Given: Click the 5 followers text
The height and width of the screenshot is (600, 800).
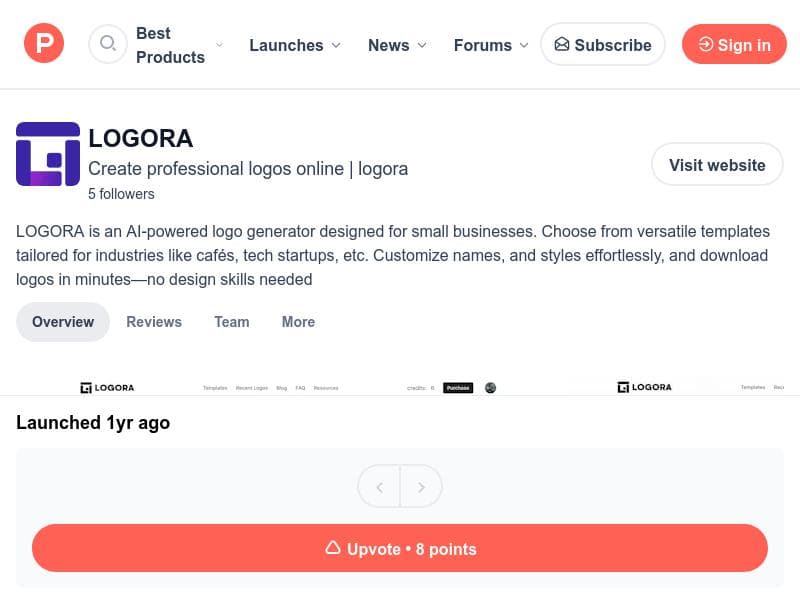Looking at the screenshot, I should [121, 194].
